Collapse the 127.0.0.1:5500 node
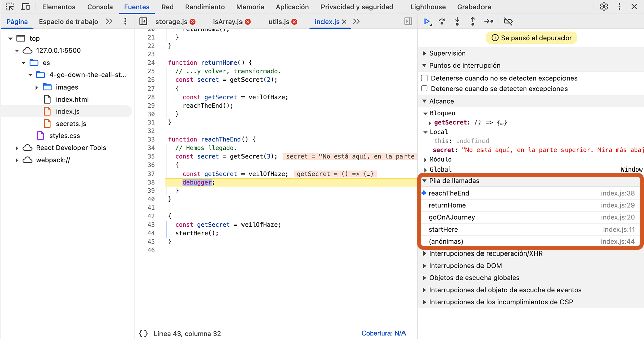This screenshot has width=644, height=339. 17,51
